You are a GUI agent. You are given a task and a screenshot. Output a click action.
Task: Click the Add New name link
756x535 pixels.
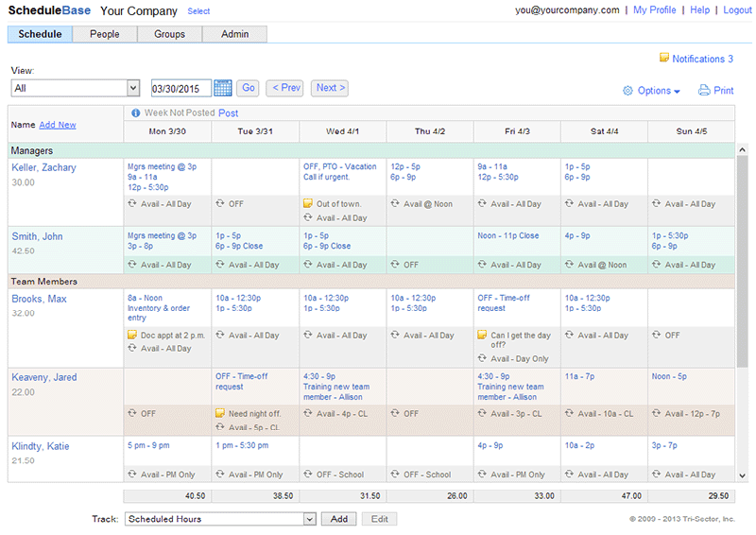[x=58, y=125]
